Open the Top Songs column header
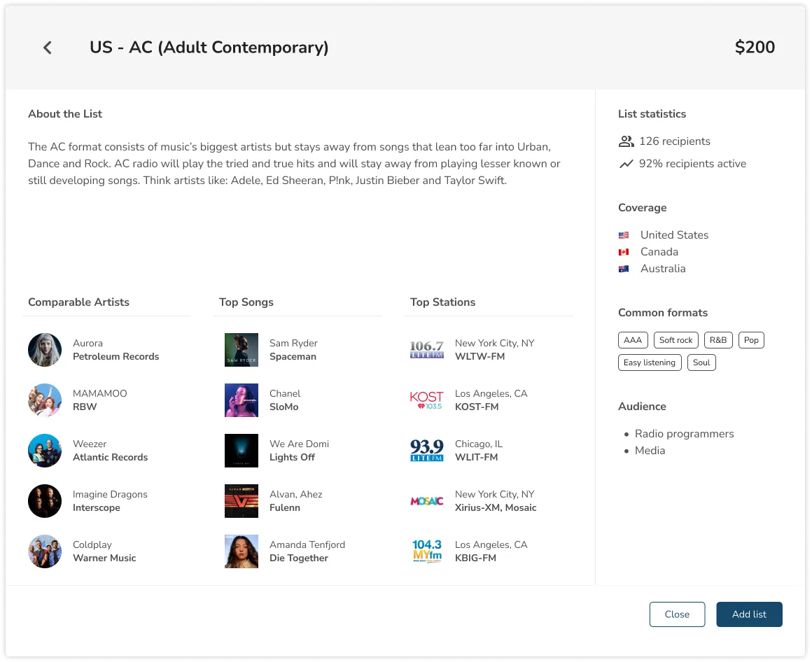Viewport: 812px width, 662px height. 246,302
